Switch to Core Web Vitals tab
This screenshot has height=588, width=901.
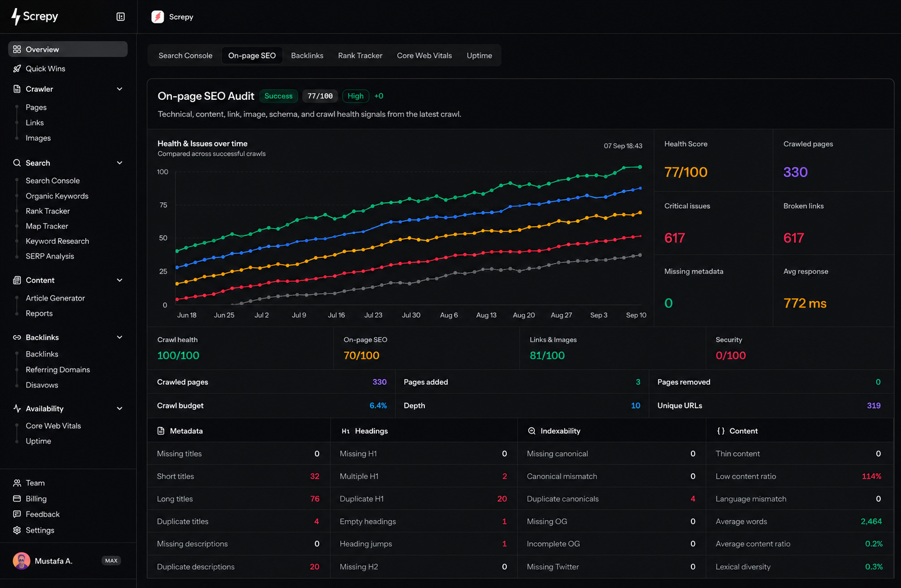pos(424,56)
